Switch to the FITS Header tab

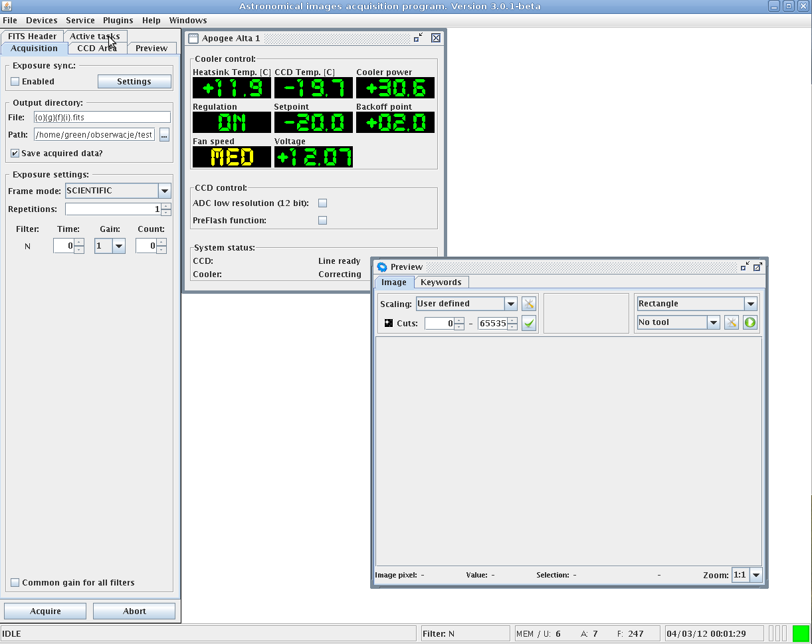[x=33, y=37]
